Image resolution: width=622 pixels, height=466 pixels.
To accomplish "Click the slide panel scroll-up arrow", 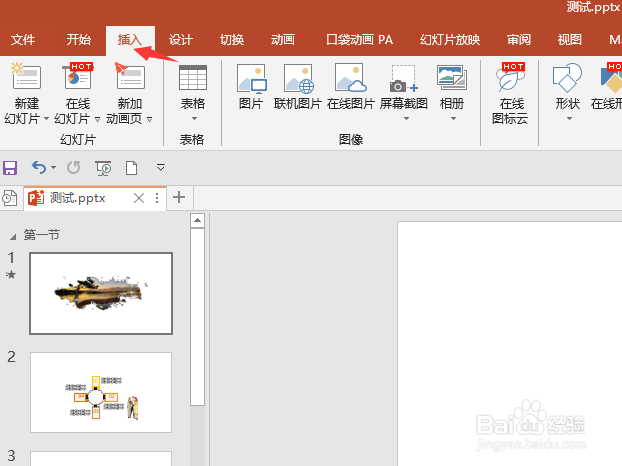I will tap(198, 221).
